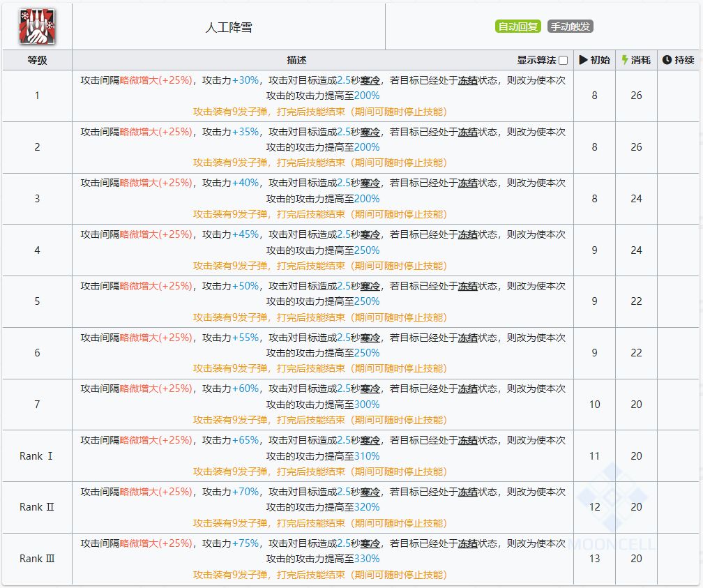Open the 寒冷 link in level 4 row
This screenshot has width=703, height=588.
click(x=370, y=234)
